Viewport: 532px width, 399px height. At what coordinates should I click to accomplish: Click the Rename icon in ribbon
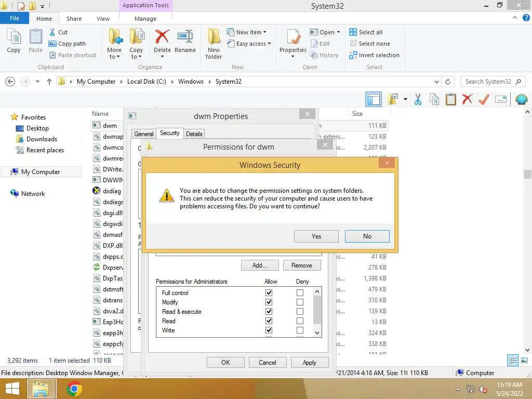point(185,36)
